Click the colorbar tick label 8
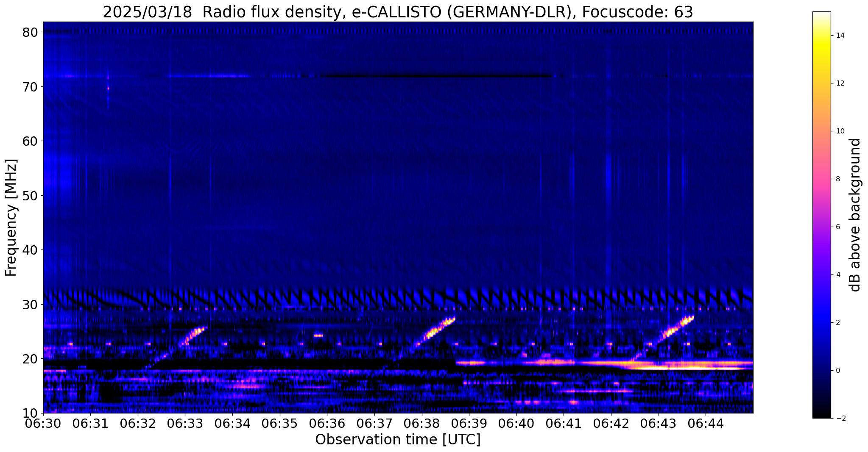This screenshot has width=868, height=452. 838,179
